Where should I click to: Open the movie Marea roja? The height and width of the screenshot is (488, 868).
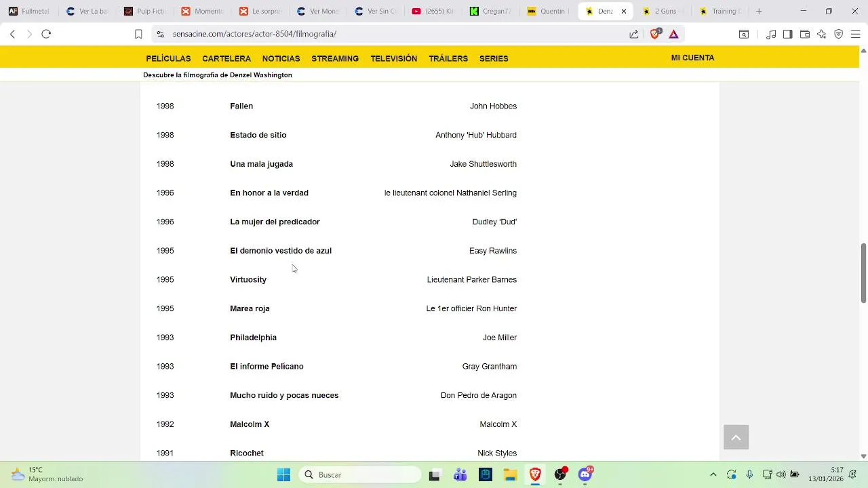pos(250,309)
